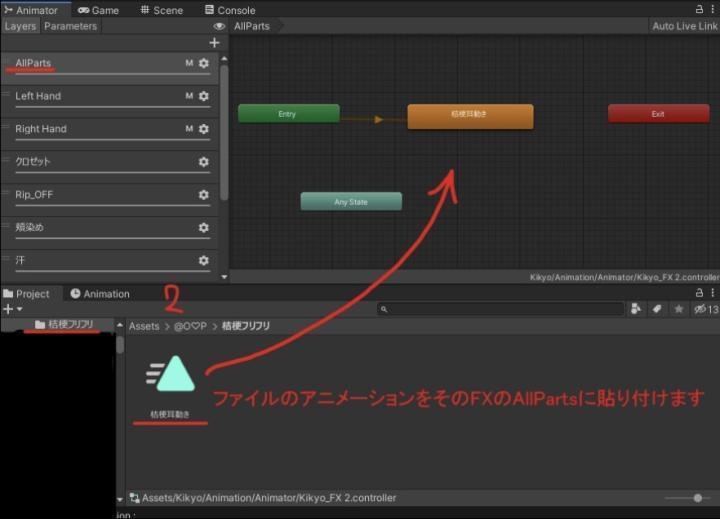This screenshot has height=519, width=720.
Task: Click the controller asset icon in footer
Action: pos(134,498)
